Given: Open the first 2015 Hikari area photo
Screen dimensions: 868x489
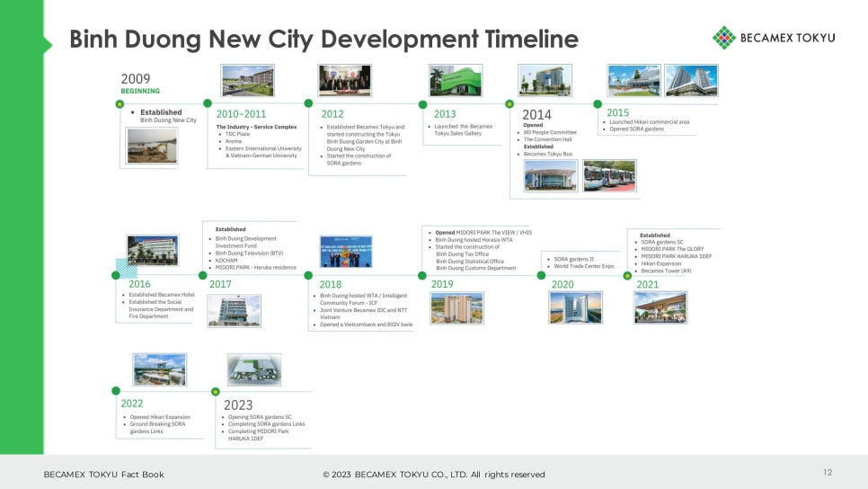Looking at the screenshot, I should pos(633,80).
